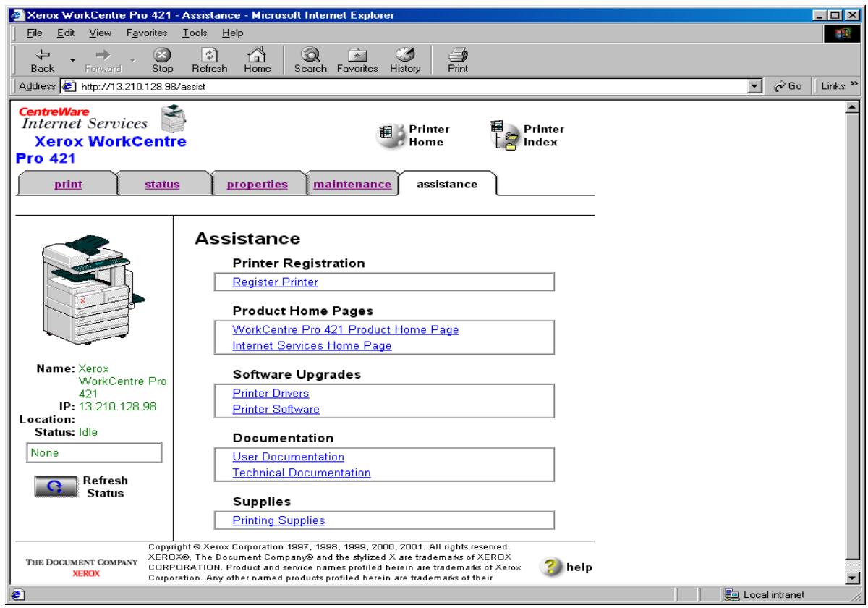The height and width of the screenshot is (608, 868).
Task: Select the assistance tab
Action: [x=447, y=184]
